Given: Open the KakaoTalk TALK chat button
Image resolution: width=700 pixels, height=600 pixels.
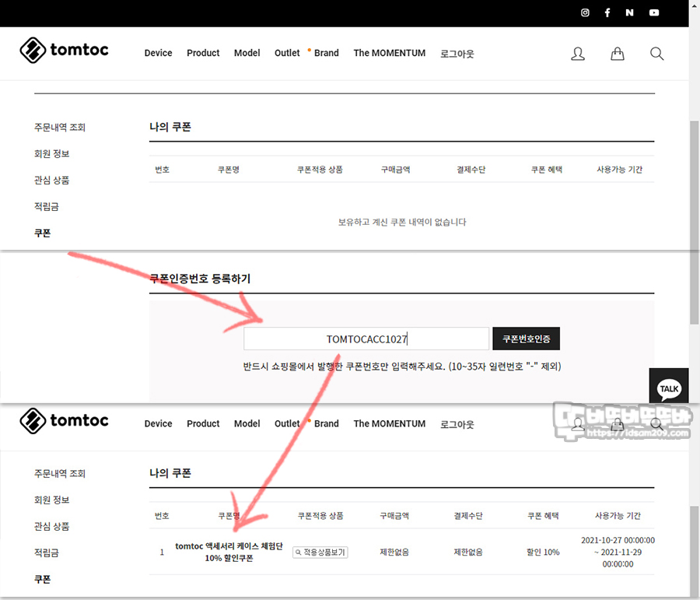Looking at the screenshot, I should 669,386.
